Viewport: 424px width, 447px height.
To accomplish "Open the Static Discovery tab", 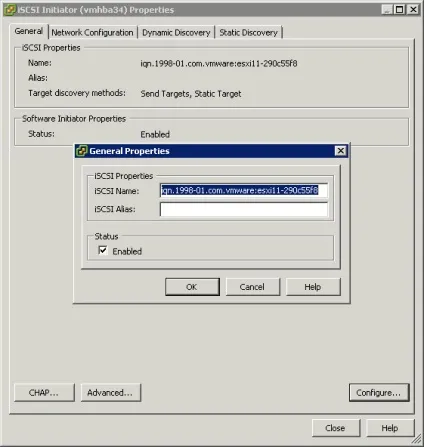I will point(248,33).
